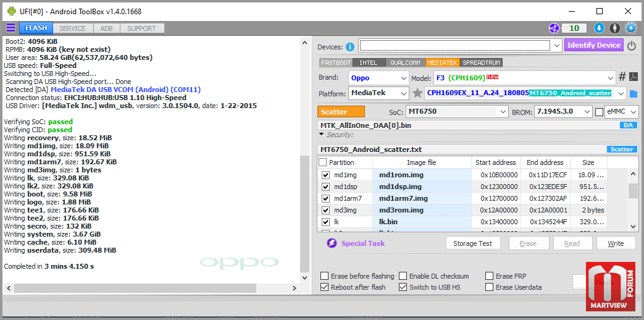Select the QUALCOMM platform tab
This screenshot has width=644, height=320.
coord(406,63)
